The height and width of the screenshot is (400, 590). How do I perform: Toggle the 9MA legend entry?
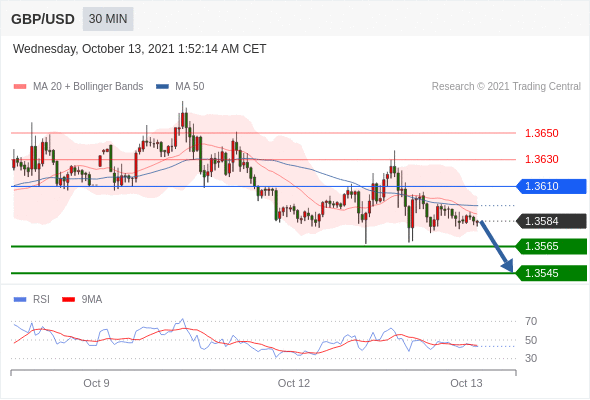tap(82, 300)
